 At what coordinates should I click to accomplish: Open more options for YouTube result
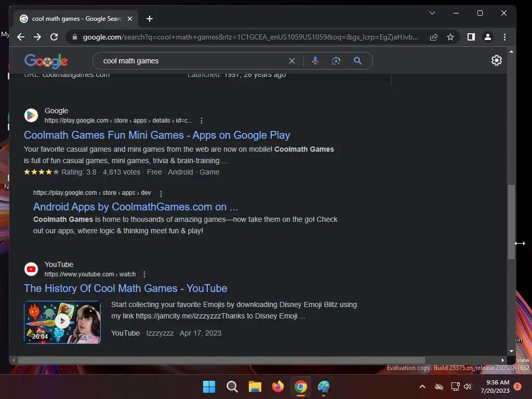point(144,274)
